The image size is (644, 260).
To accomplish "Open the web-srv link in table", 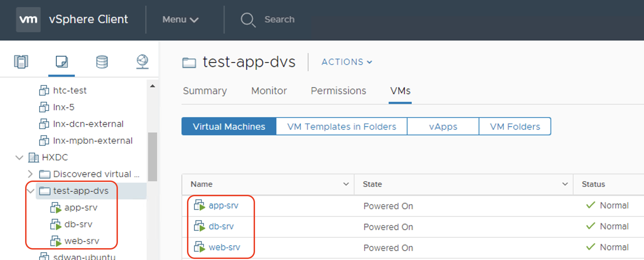I will click(x=224, y=247).
